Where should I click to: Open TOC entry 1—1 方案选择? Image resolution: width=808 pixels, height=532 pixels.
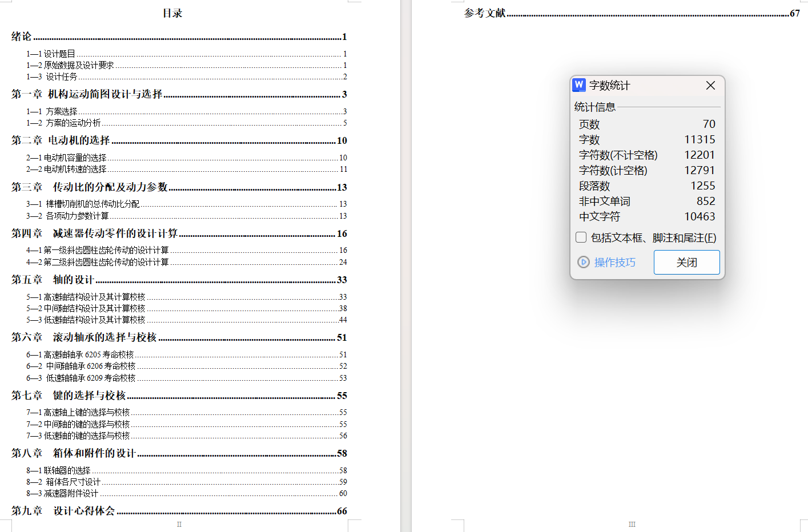pyautogui.click(x=186, y=111)
